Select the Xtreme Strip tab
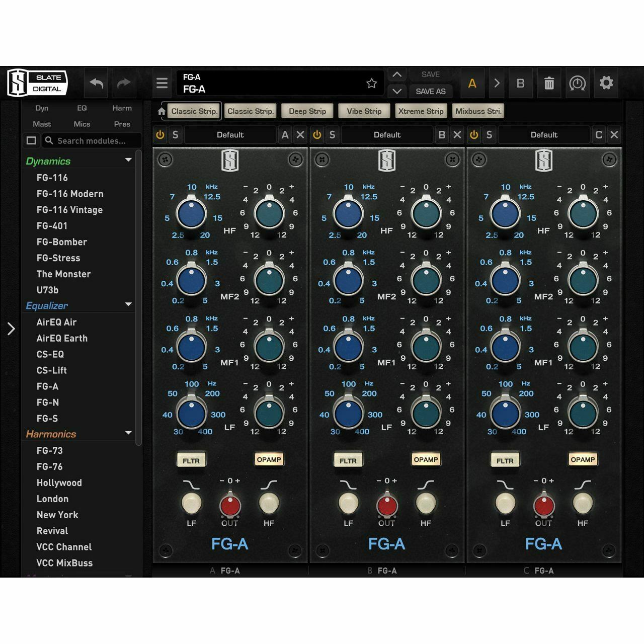 coord(421,111)
